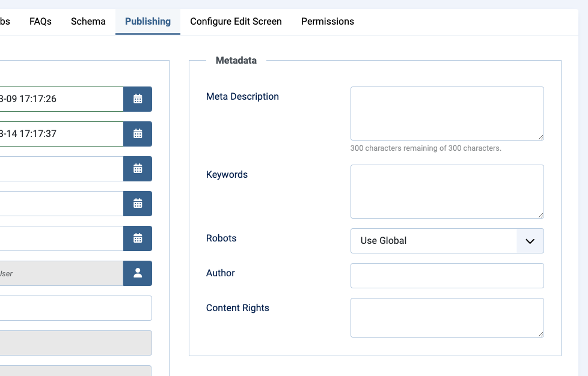Click resize grip of the Keywords textarea
Screen dimensions: 588x376
(541, 215)
